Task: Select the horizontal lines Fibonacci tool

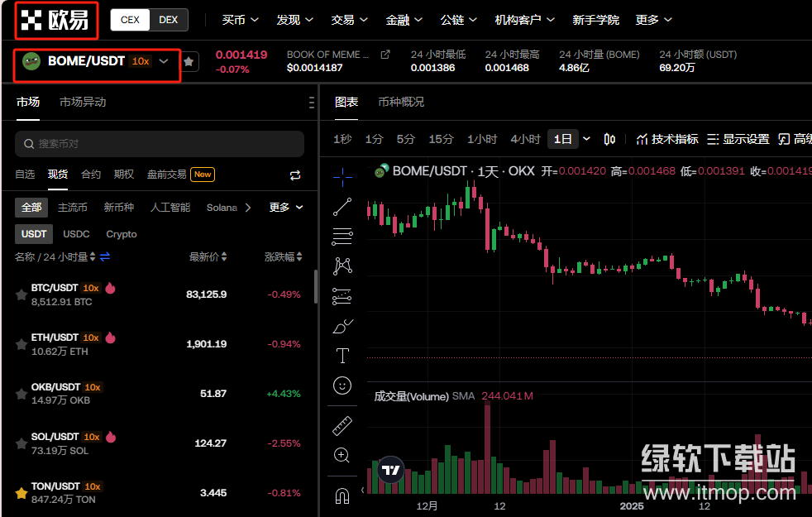Action: click(342, 237)
